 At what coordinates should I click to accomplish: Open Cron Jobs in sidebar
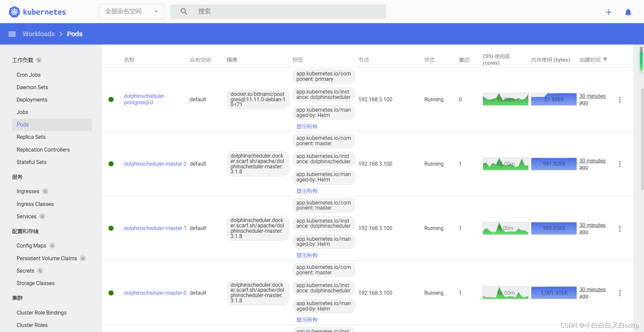point(29,75)
